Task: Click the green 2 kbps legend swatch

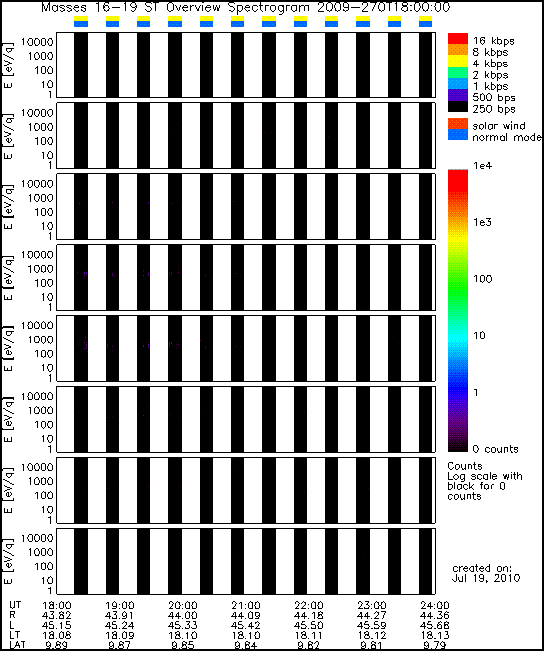Action: tap(458, 73)
